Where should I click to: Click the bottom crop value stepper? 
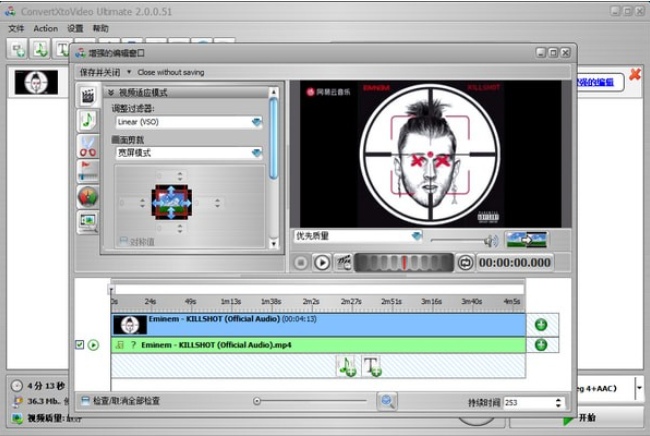pos(179,228)
